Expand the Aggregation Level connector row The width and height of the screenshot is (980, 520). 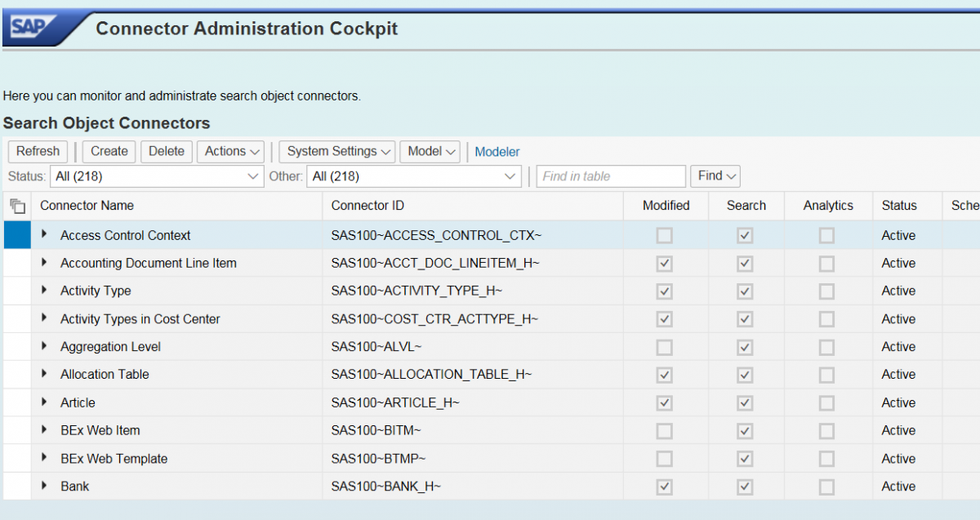click(46, 346)
